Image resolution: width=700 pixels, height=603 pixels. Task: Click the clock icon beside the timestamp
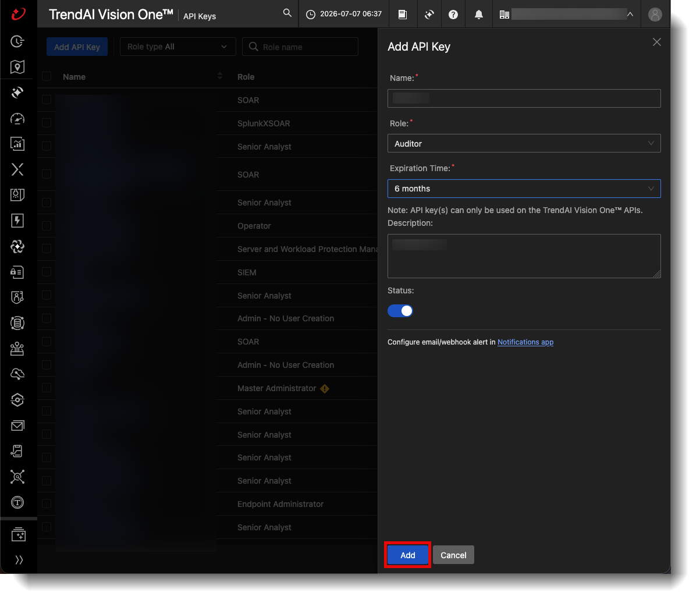click(x=311, y=14)
